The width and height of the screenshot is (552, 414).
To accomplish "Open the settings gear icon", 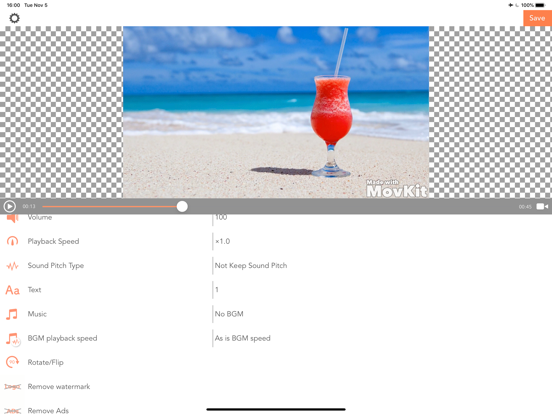I will pyautogui.click(x=14, y=18).
